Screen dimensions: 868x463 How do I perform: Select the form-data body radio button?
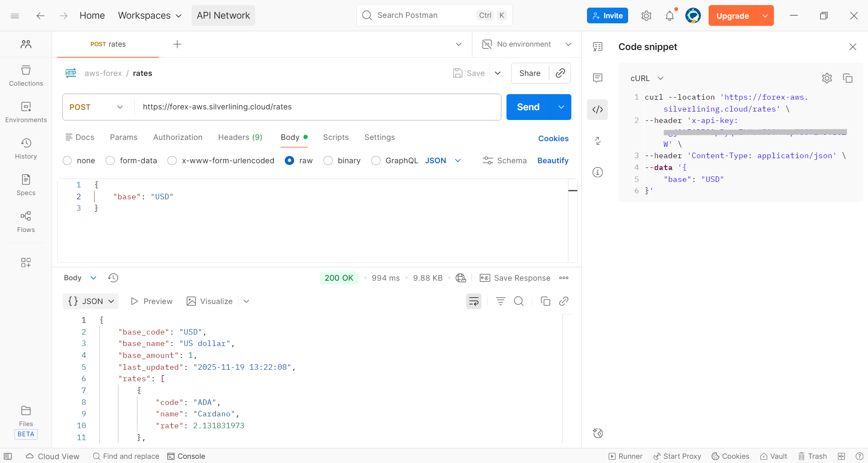coord(110,161)
